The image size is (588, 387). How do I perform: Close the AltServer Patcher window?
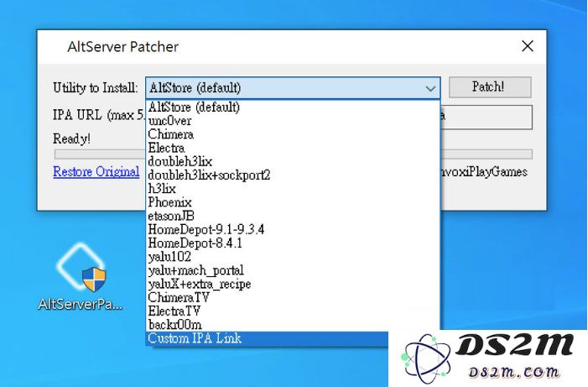click(x=528, y=46)
